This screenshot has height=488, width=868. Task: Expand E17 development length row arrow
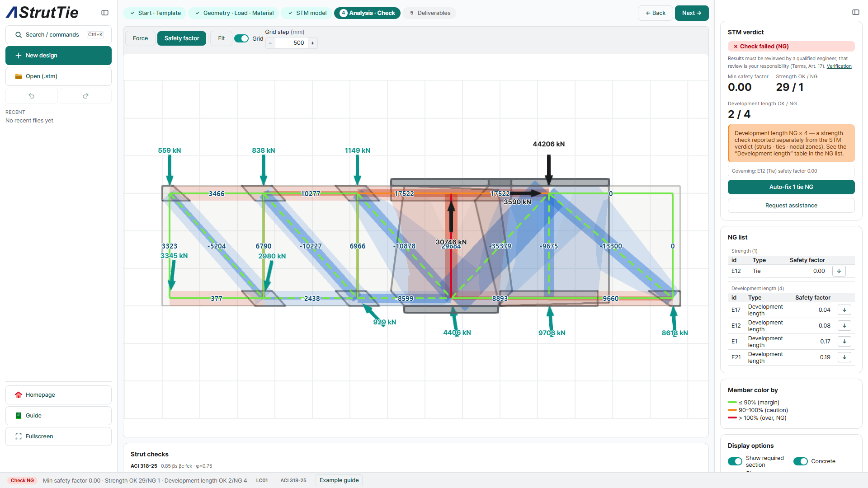tap(844, 310)
